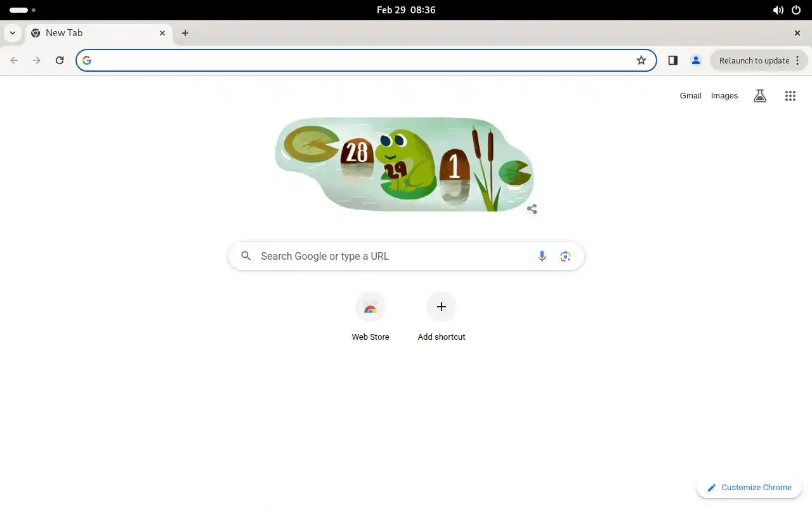Open system volume indicator in top bar
This screenshot has height=508, width=812.
pos(778,10)
